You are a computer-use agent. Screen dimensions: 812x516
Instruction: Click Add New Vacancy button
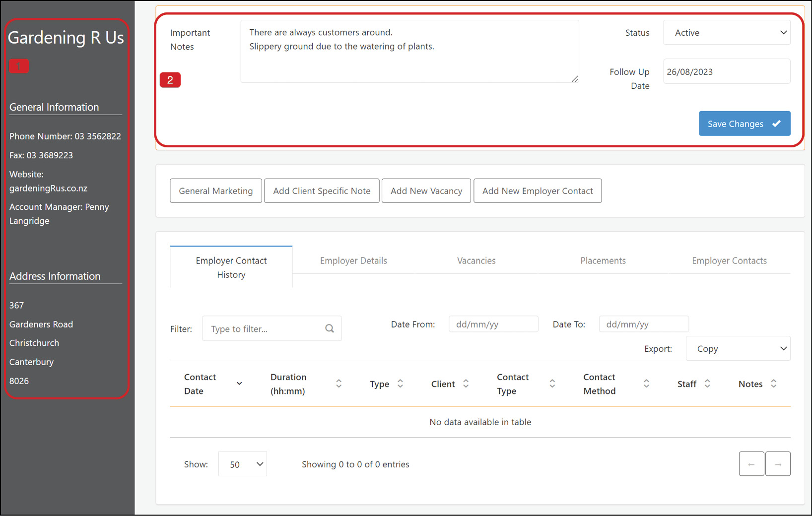pyautogui.click(x=426, y=191)
